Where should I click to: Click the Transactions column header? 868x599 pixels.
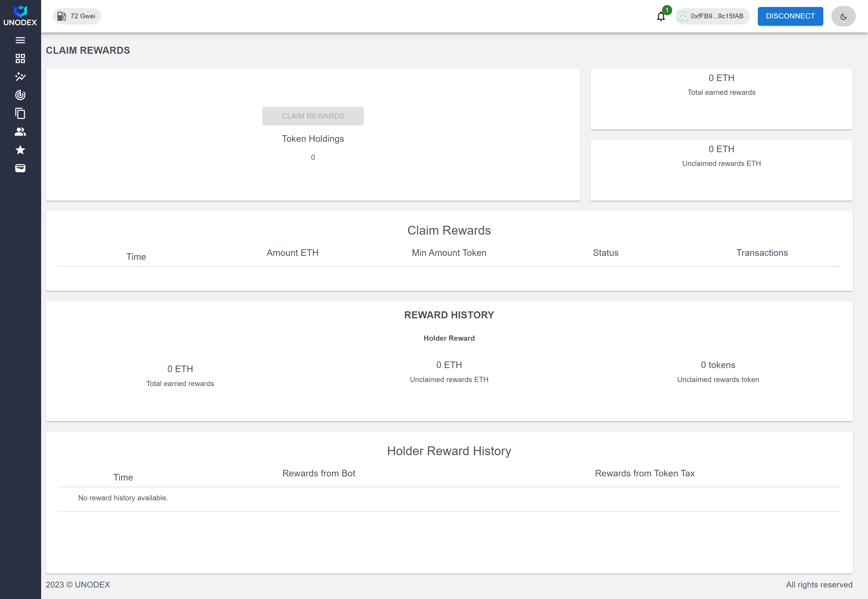click(x=762, y=253)
